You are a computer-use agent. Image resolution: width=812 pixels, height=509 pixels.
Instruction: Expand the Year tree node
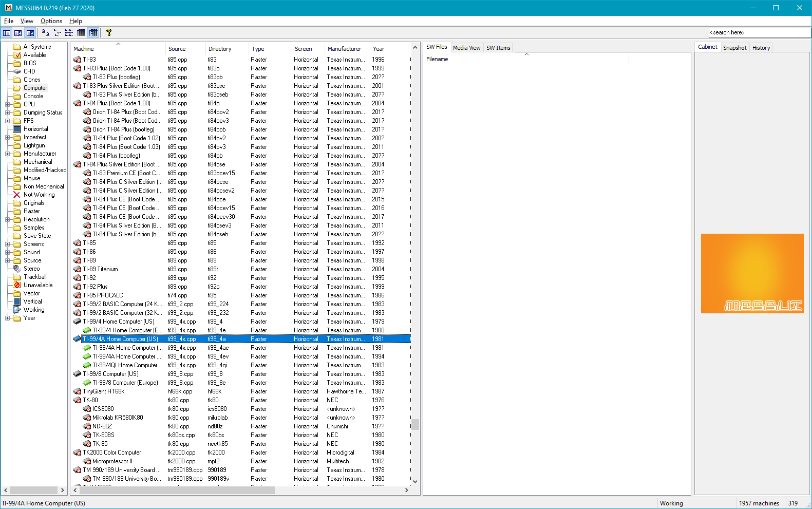coord(8,318)
